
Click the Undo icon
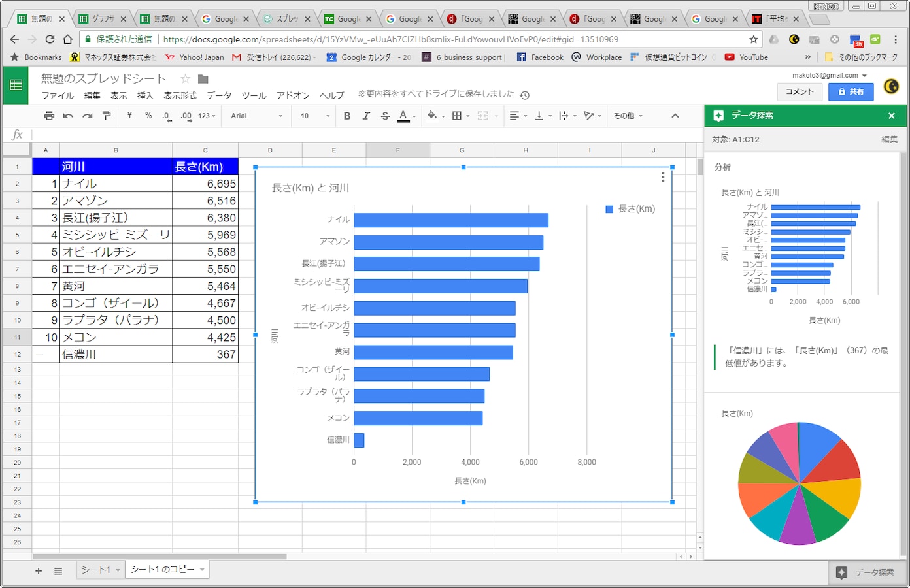click(67, 116)
